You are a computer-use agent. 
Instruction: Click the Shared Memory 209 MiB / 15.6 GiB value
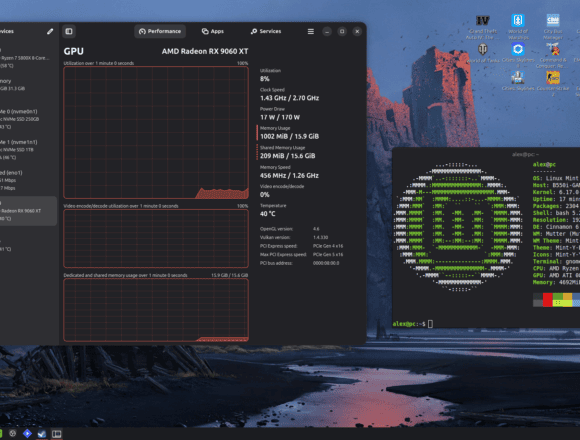coord(287,156)
